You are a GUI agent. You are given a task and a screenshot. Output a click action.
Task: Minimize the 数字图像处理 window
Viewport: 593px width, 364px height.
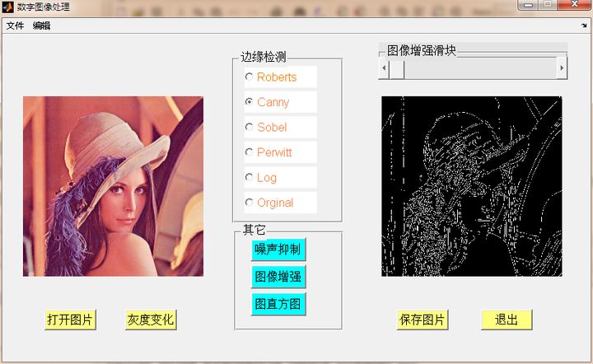[528, 5]
